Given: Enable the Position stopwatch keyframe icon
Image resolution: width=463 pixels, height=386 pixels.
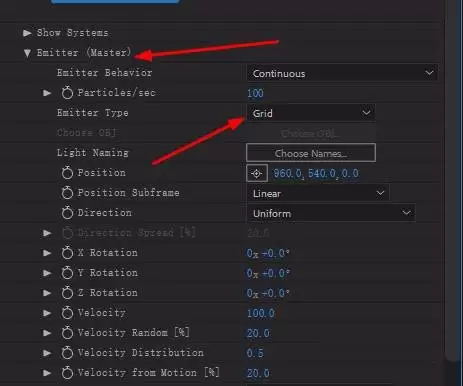Looking at the screenshot, I should pyautogui.click(x=67, y=173).
